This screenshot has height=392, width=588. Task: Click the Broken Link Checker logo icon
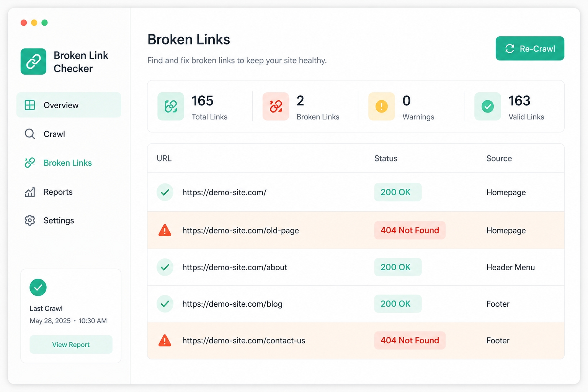tap(33, 61)
